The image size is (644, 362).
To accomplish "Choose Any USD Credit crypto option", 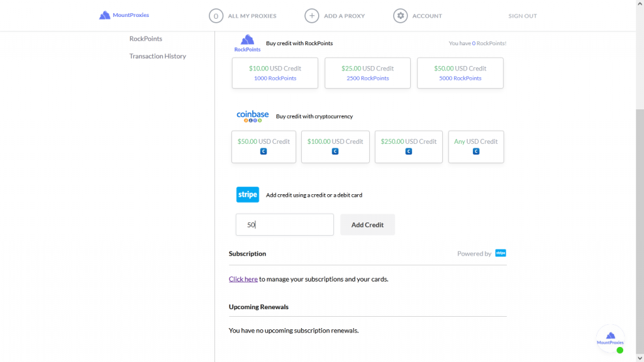I will [x=476, y=147].
